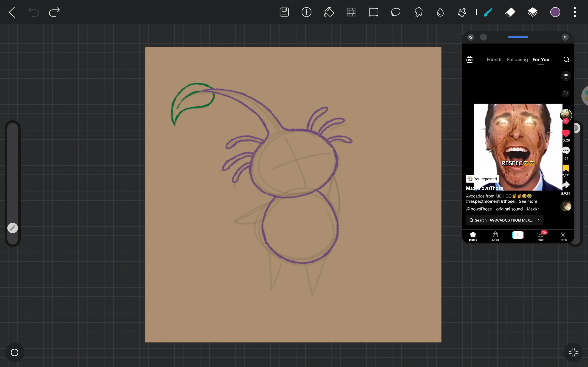Open TikTok search via magnifier icon
Viewport: 588px width, 367px height.
point(566,59)
